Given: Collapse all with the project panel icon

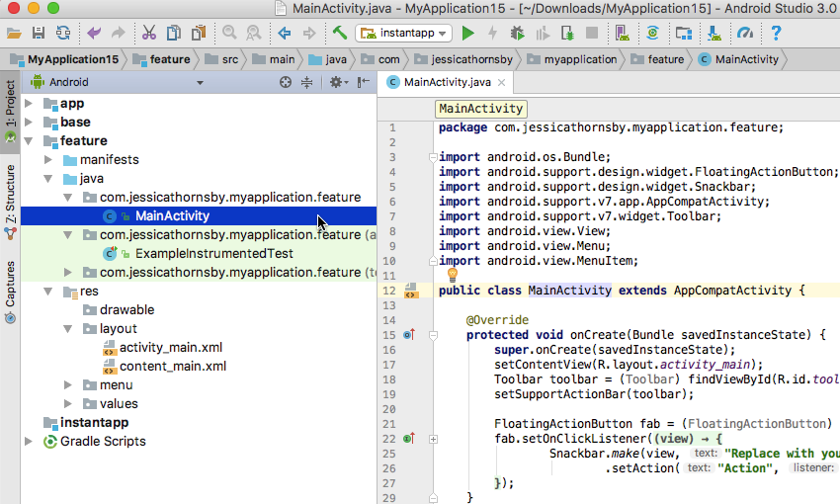Looking at the screenshot, I should (x=307, y=82).
